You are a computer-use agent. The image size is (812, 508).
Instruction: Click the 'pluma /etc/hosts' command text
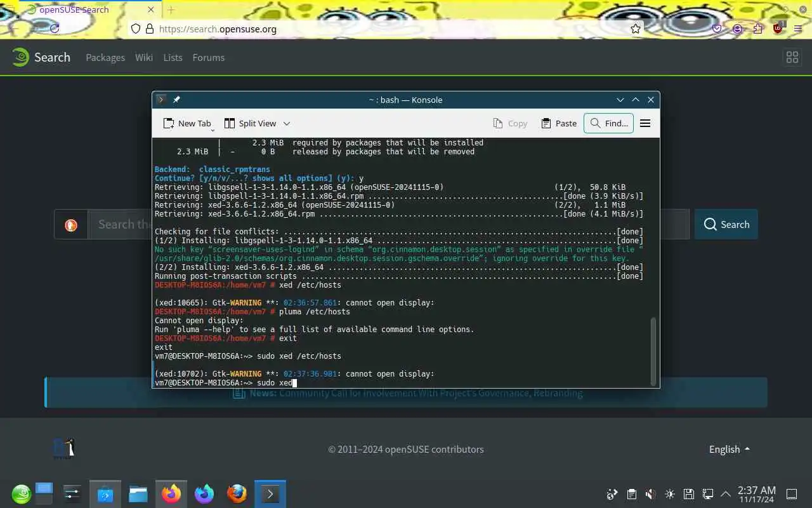click(315, 312)
